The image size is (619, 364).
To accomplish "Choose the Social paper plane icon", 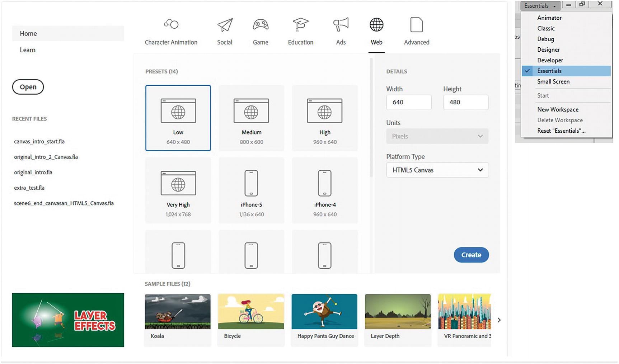I will coord(225,25).
